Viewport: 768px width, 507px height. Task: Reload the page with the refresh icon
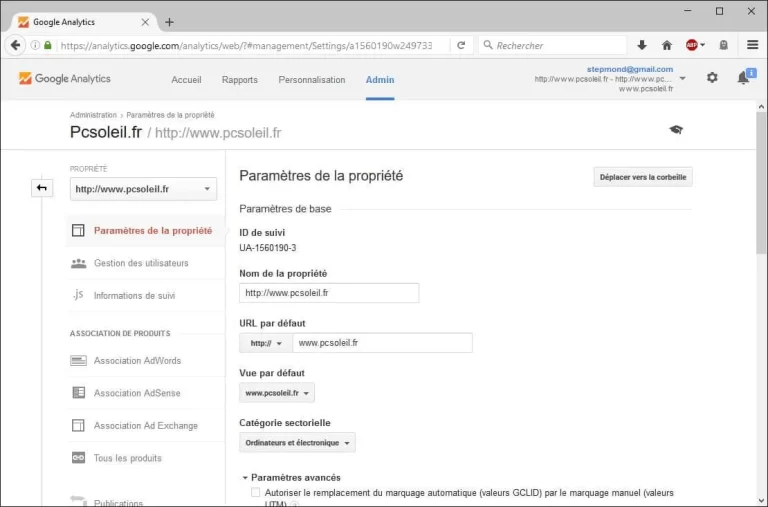[461, 45]
